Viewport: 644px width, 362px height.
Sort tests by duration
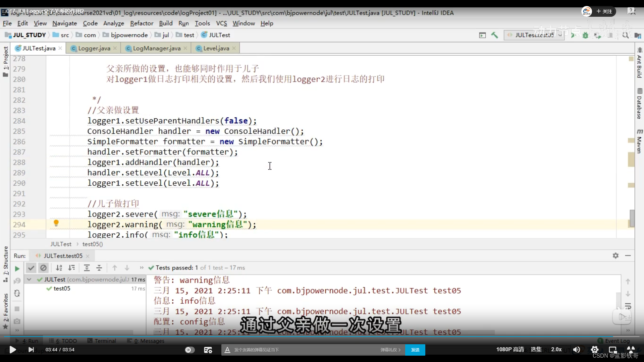coord(71,268)
